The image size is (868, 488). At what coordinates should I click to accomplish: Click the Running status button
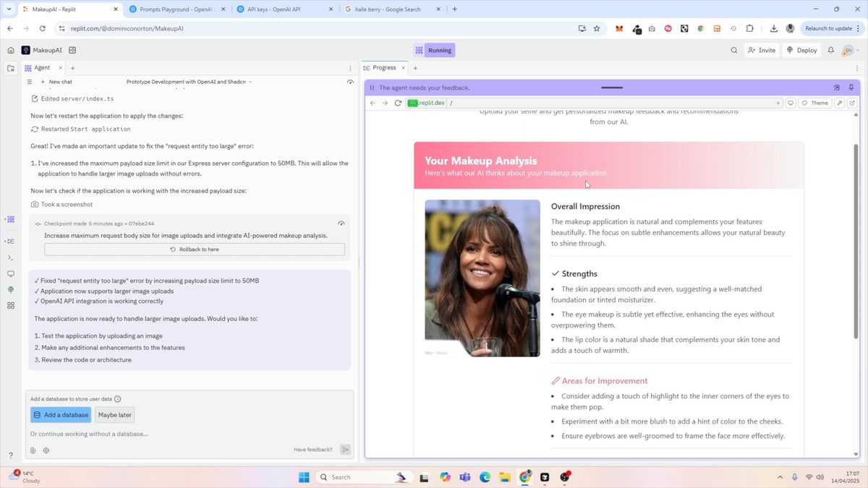pyautogui.click(x=440, y=51)
